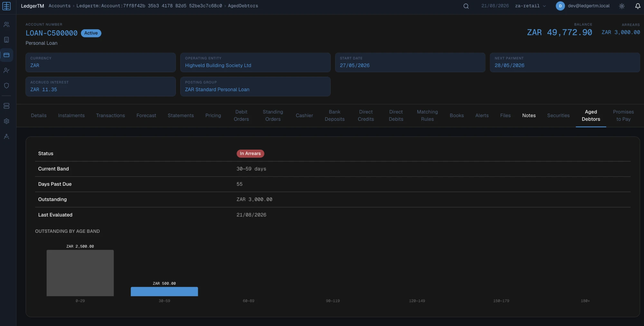The height and width of the screenshot is (326, 644).
Task: Click accrued interest ZAR 11.35
Action: pos(43,90)
